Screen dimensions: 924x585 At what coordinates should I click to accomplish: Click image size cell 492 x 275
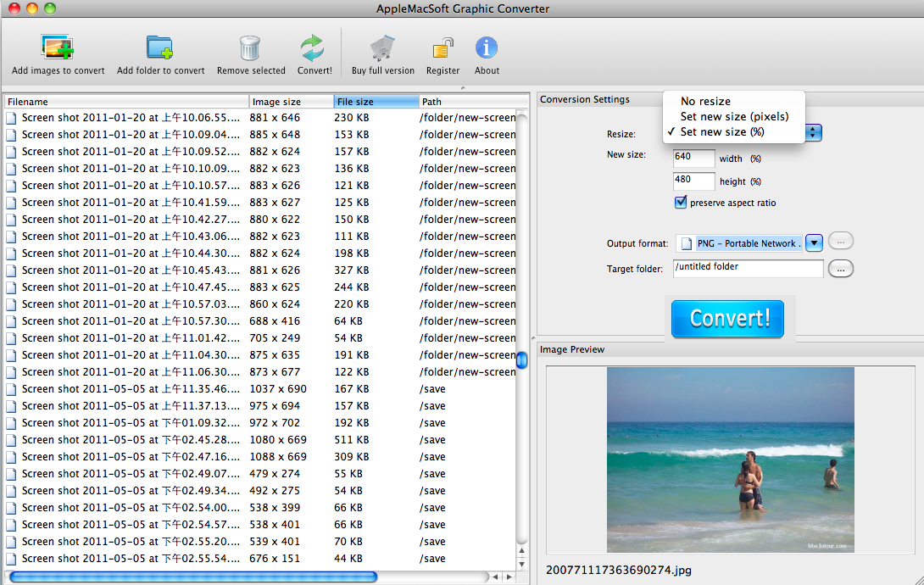pyautogui.click(x=275, y=492)
